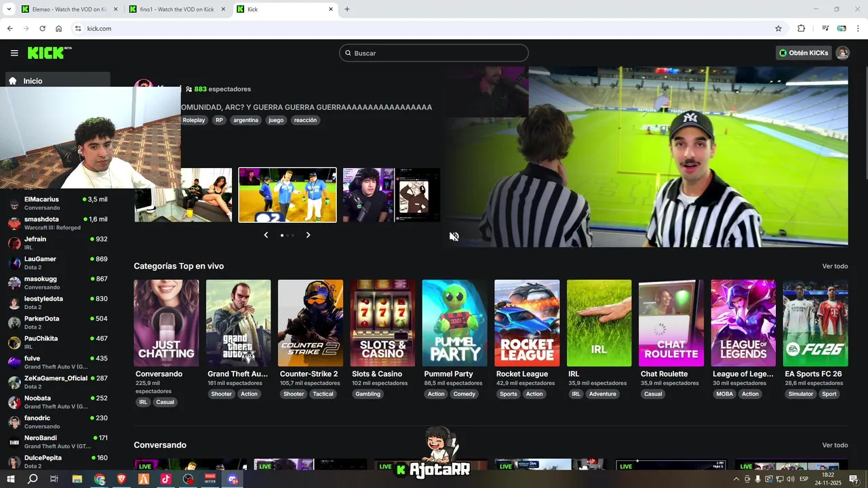The height and width of the screenshot is (488, 868).
Task: Open Windows taskbar search
Action: (x=33, y=479)
